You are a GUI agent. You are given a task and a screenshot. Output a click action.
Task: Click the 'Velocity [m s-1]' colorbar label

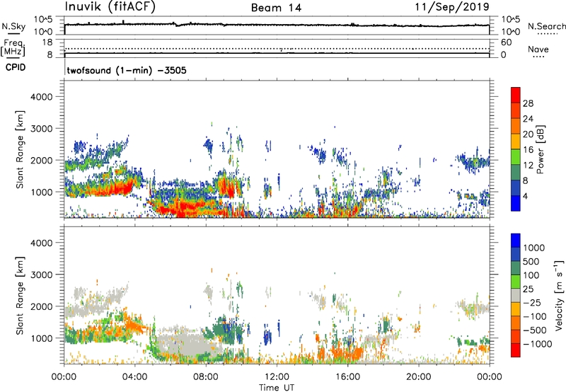(x=559, y=295)
